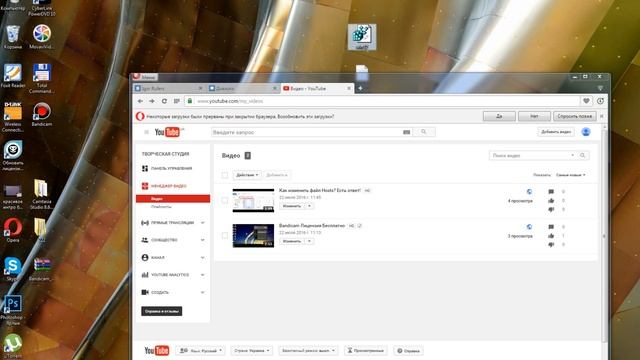The image size is (640, 360).
Task: Switch to the first browser tab
Action: (168, 88)
